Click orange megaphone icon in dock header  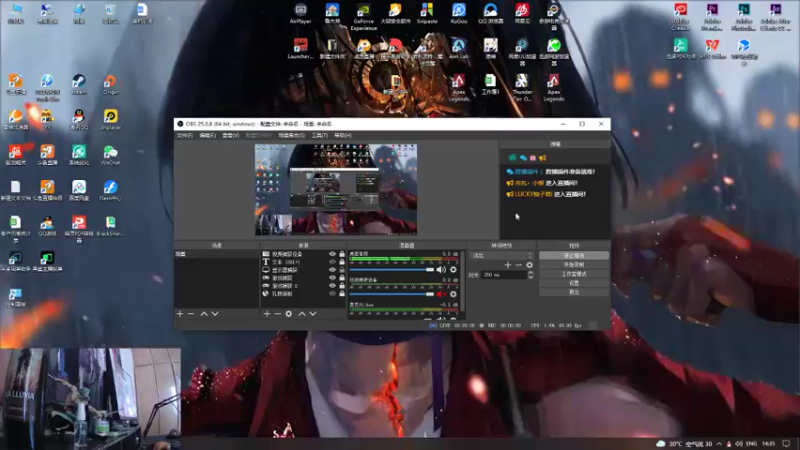tap(542, 158)
